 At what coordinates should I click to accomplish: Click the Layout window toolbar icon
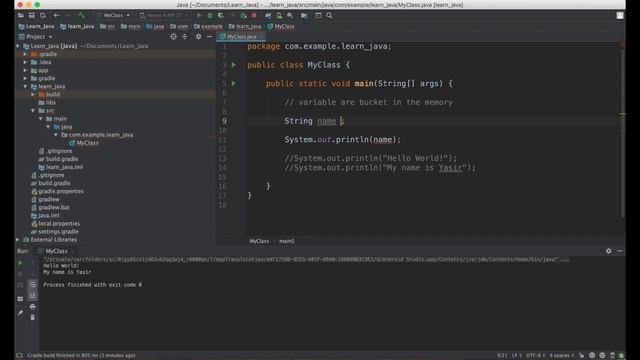click(318, 16)
